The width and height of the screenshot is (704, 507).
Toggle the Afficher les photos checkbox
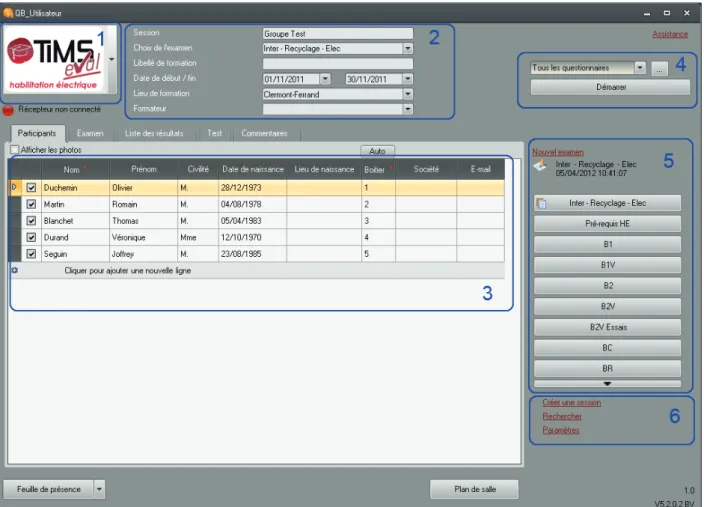[14, 150]
